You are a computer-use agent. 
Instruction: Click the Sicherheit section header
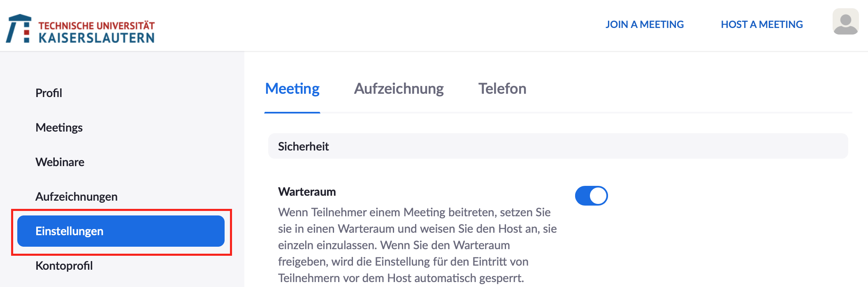tap(303, 146)
